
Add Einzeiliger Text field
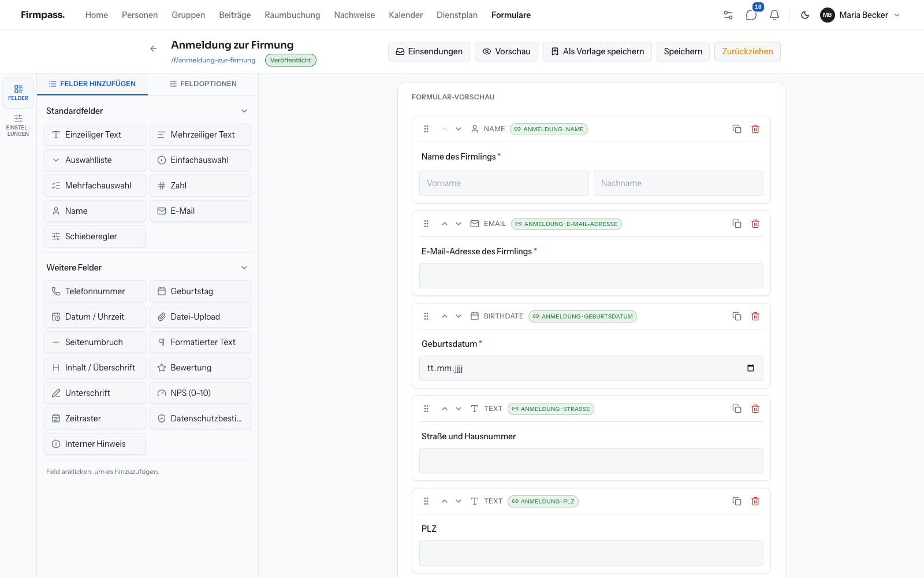95,135
